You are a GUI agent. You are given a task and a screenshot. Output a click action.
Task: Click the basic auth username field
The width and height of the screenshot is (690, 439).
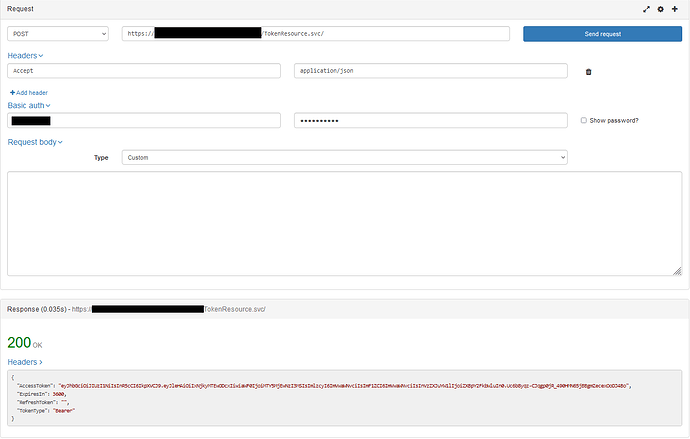144,121
